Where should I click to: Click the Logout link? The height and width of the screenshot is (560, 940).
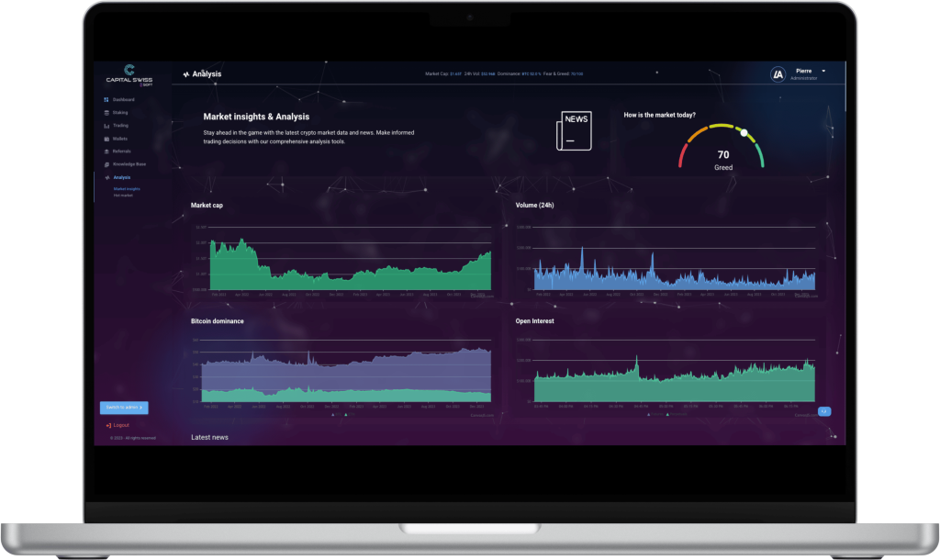(x=117, y=424)
